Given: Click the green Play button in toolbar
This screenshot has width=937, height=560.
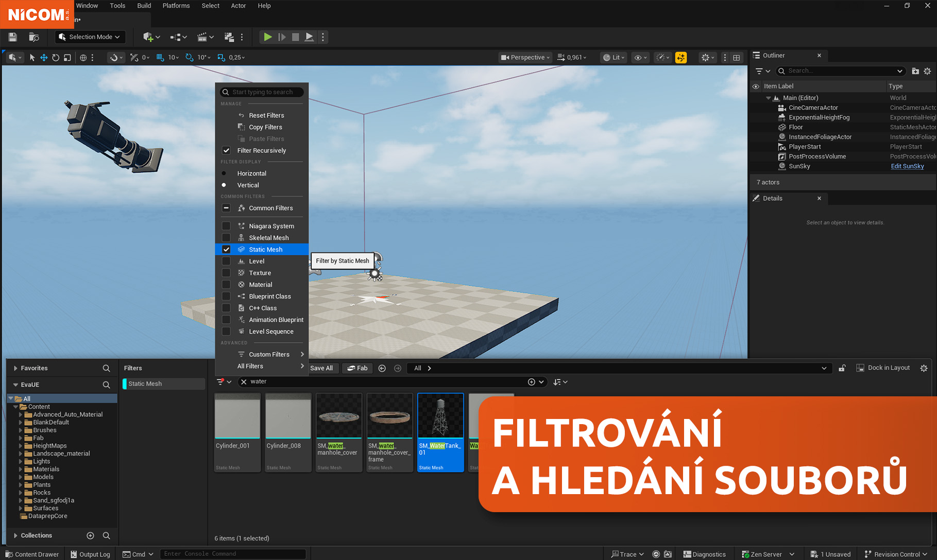Looking at the screenshot, I should pyautogui.click(x=267, y=37).
